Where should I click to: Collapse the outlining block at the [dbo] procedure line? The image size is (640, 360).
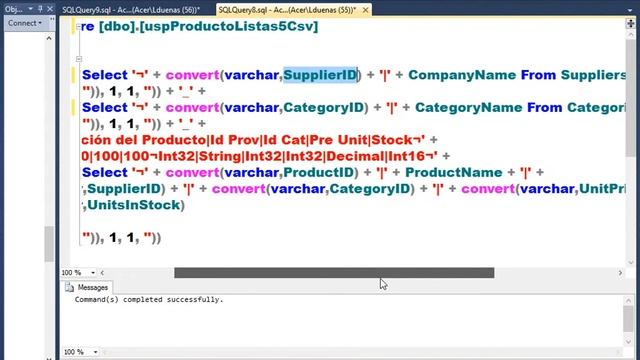[78, 27]
